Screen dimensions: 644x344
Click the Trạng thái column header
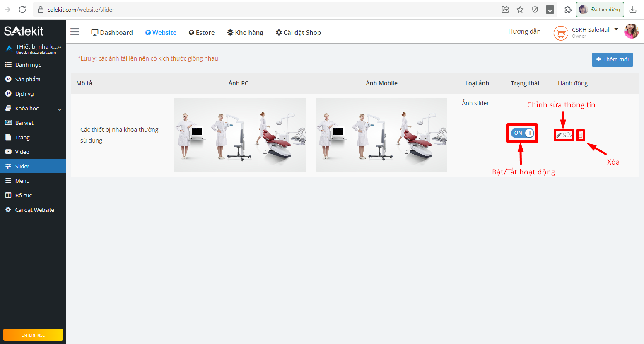[525, 83]
